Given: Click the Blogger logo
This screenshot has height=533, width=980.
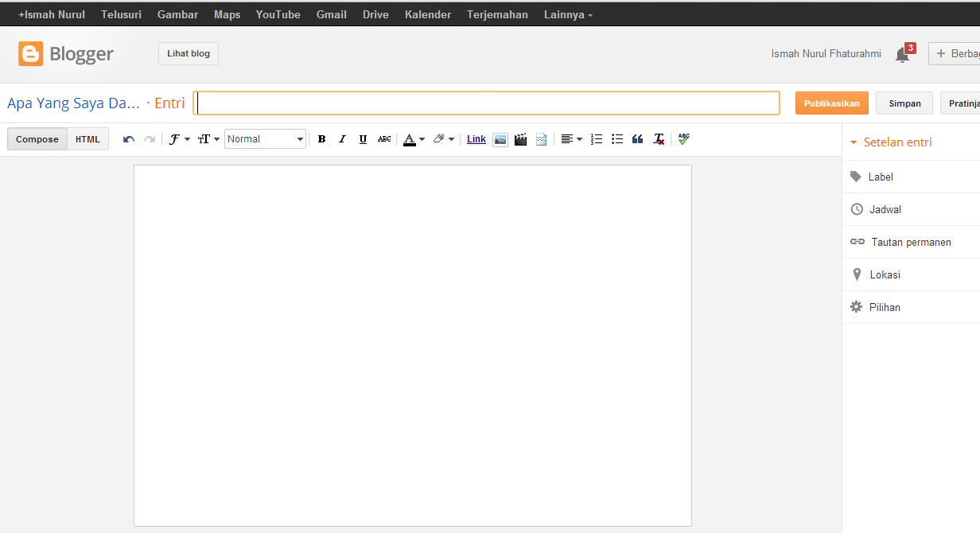Looking at the screenshot, I should click(x=66, y=54).
